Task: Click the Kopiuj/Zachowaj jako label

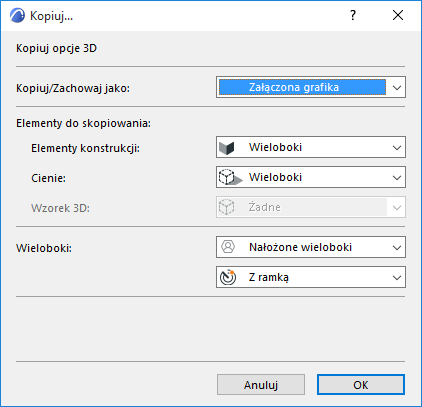Action: click(x=73, y=88)
